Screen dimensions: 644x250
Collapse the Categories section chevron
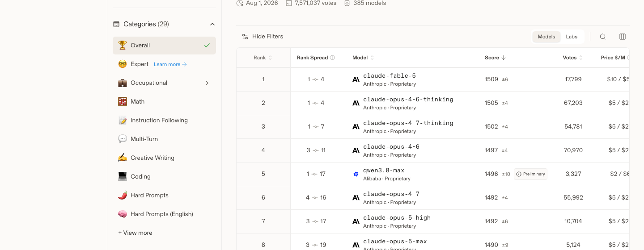click(x=212, y=24)
